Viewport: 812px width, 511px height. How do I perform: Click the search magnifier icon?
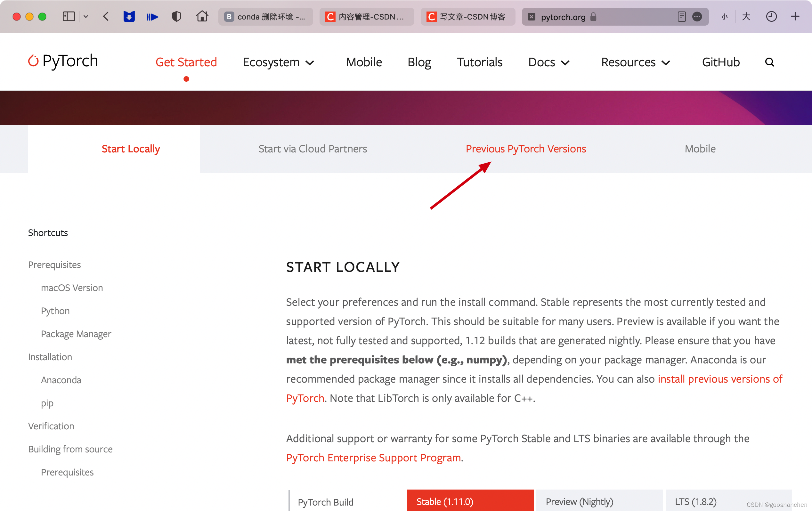(x=769, y=62)
